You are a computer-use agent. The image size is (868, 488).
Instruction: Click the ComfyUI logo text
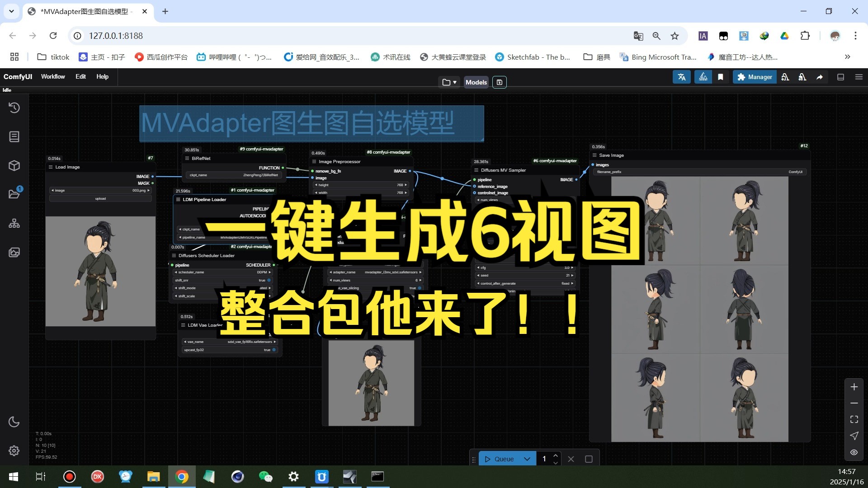pos(18,77)
